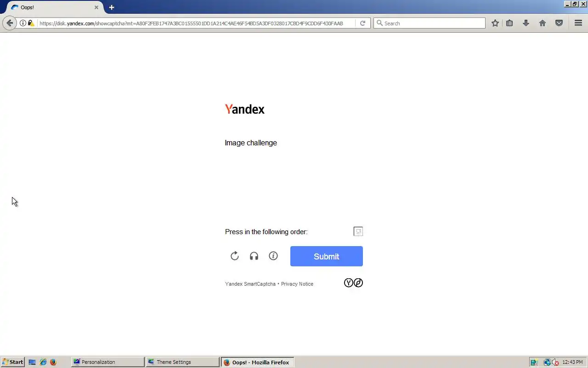The height and width of the screenshot is (368, 588).
Task: Show site information icon in address bar
Action: click(x=23, y=23)
